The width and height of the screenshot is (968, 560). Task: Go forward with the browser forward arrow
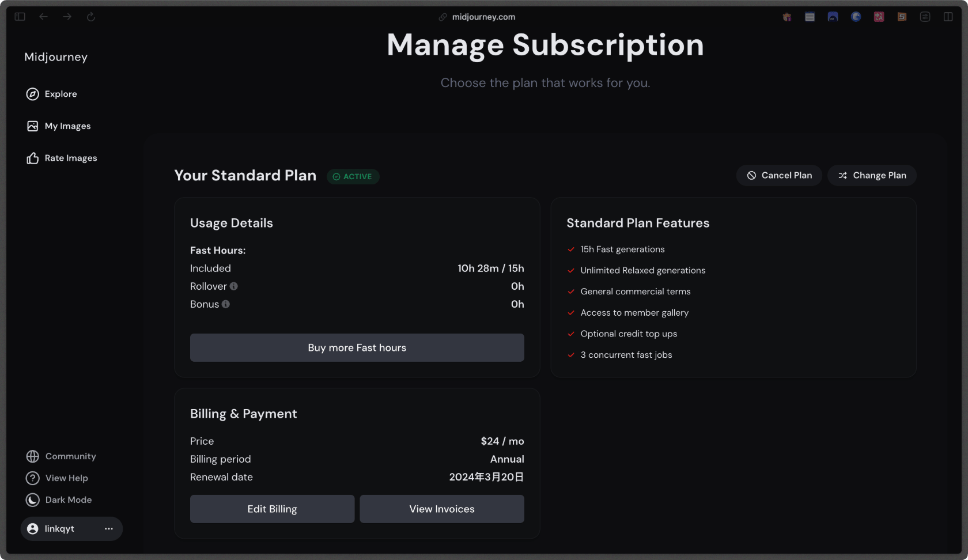click(67, 17)
